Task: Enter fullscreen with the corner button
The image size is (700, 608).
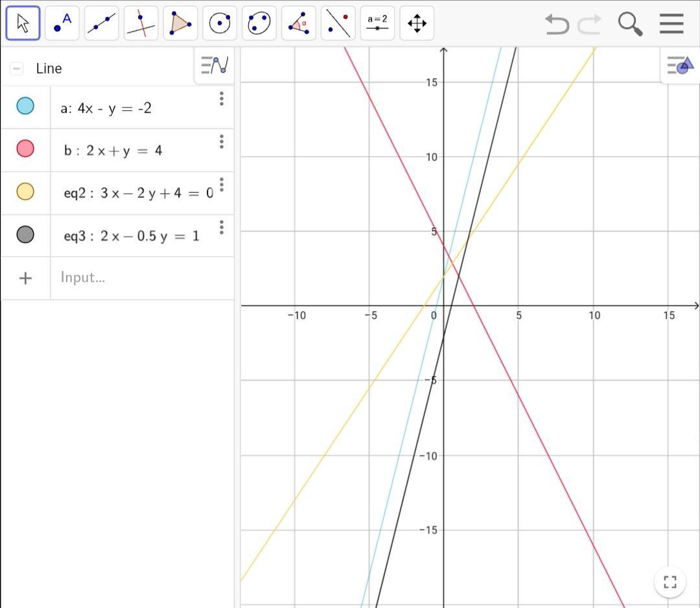Action: point(670,581)
